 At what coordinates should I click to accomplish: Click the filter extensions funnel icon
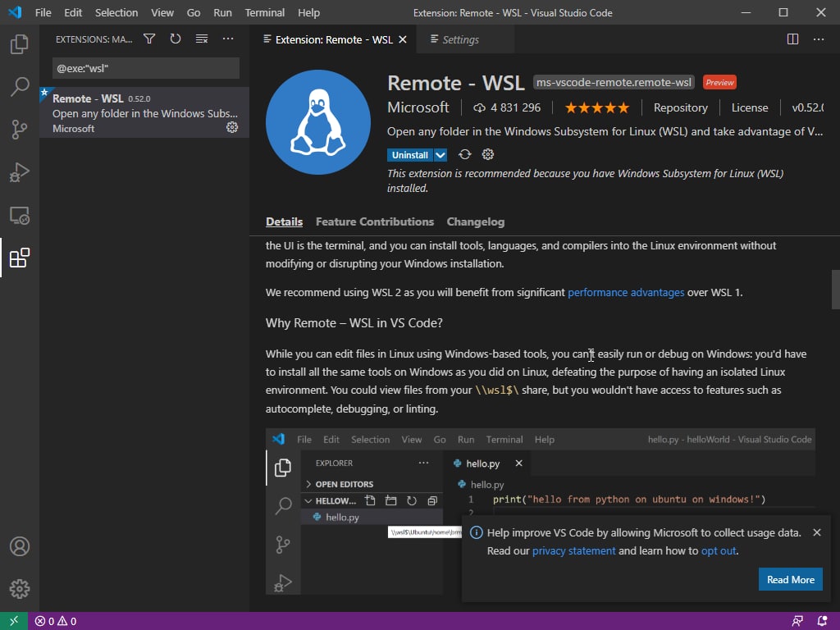[149, 39]
